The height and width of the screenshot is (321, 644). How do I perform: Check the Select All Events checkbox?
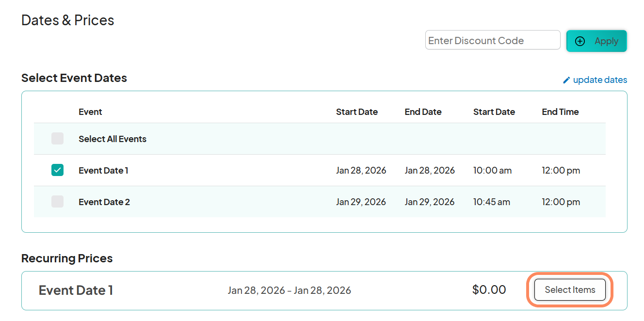57,139
